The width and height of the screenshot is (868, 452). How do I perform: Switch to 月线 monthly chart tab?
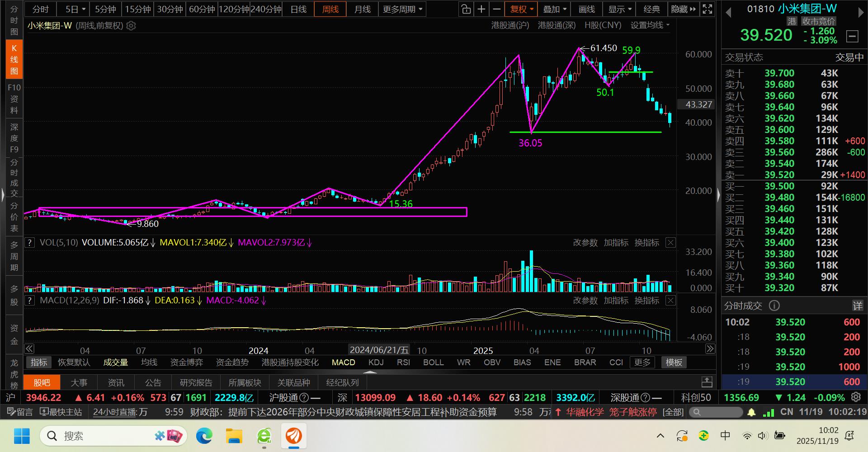point(363,9)
